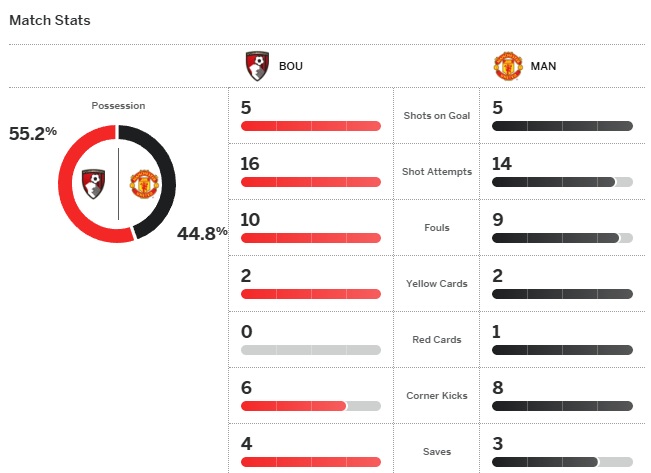Click Manchester United's Saves bar
The image size is (651, 473).
pyautogui.click(x=545, y=462)
